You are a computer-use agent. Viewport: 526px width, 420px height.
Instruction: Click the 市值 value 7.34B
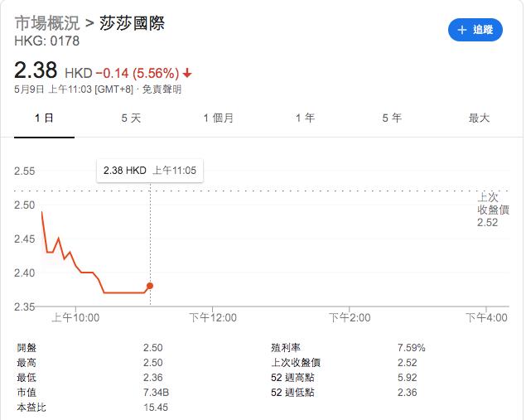coord(157,393)
